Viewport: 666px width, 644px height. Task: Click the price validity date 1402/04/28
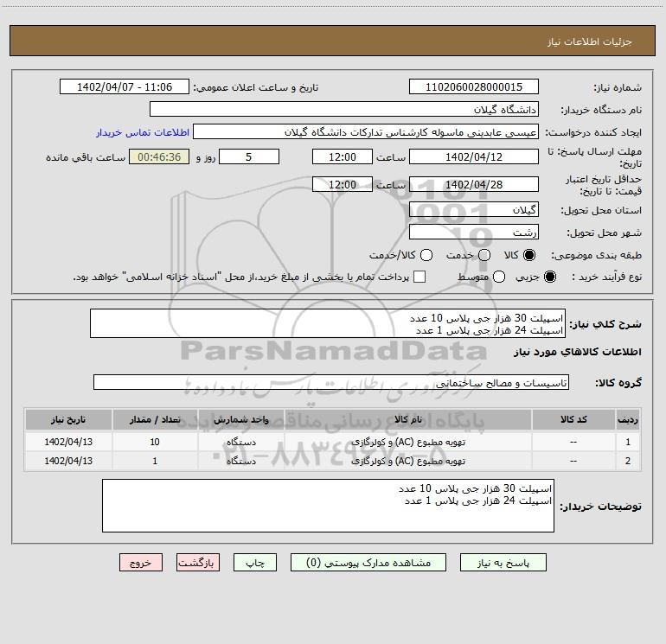click(x=474, y=184)
